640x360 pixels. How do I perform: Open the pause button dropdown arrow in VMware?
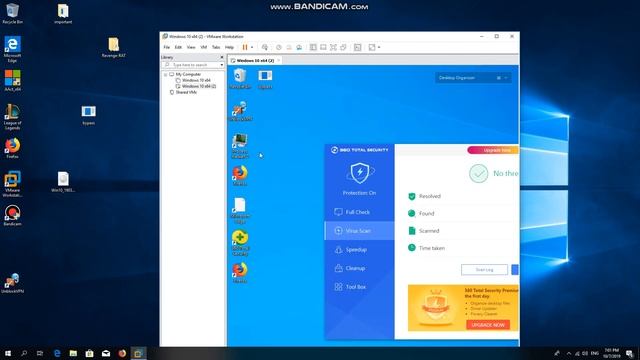pos(252,47)
